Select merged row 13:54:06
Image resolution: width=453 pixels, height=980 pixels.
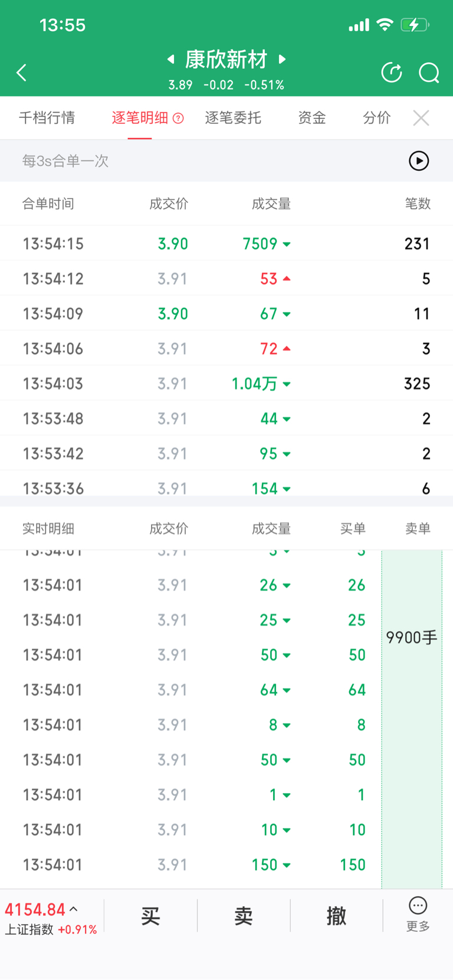226,348
